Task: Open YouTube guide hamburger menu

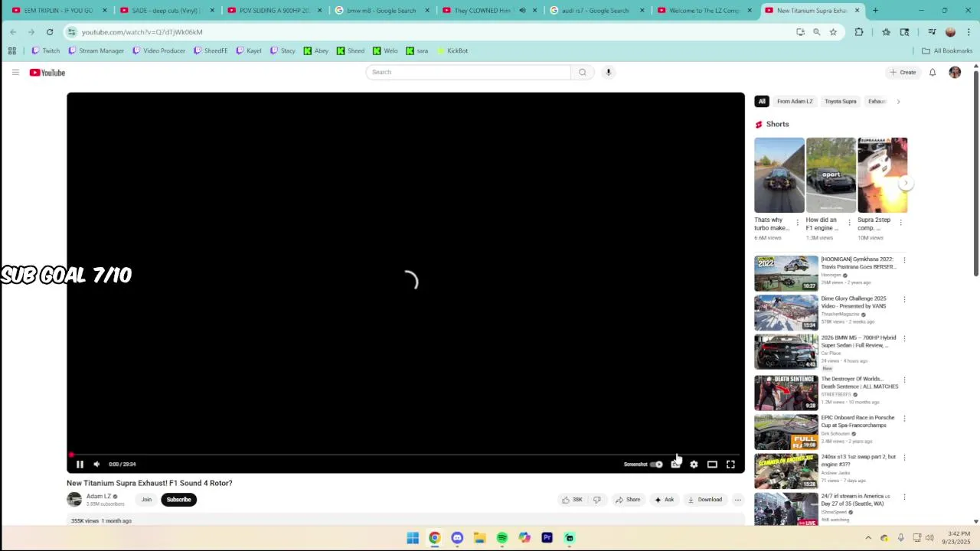Action: [15, 72]
